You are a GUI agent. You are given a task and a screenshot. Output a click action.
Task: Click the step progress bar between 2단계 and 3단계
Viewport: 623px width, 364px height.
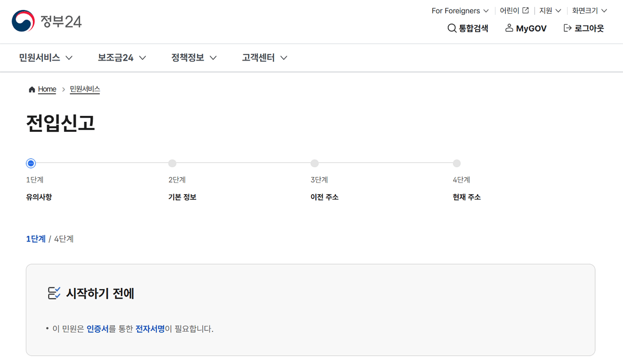click(243, 163)
